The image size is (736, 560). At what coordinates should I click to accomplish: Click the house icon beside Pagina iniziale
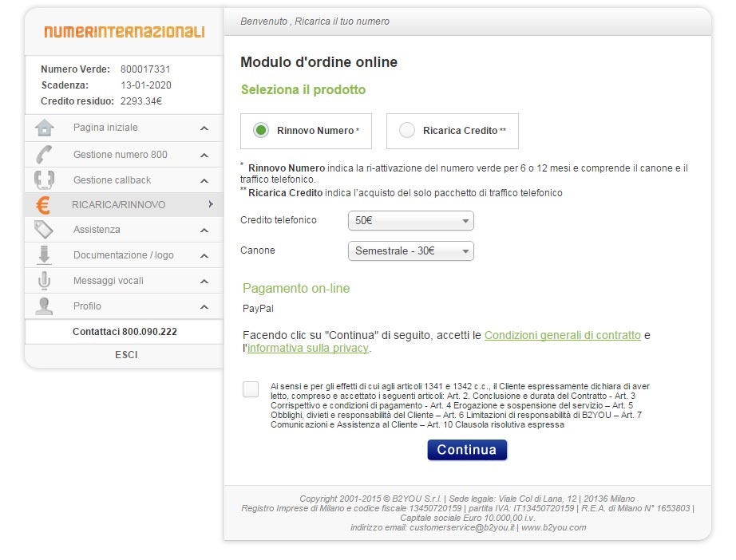(x=44, y=128)
